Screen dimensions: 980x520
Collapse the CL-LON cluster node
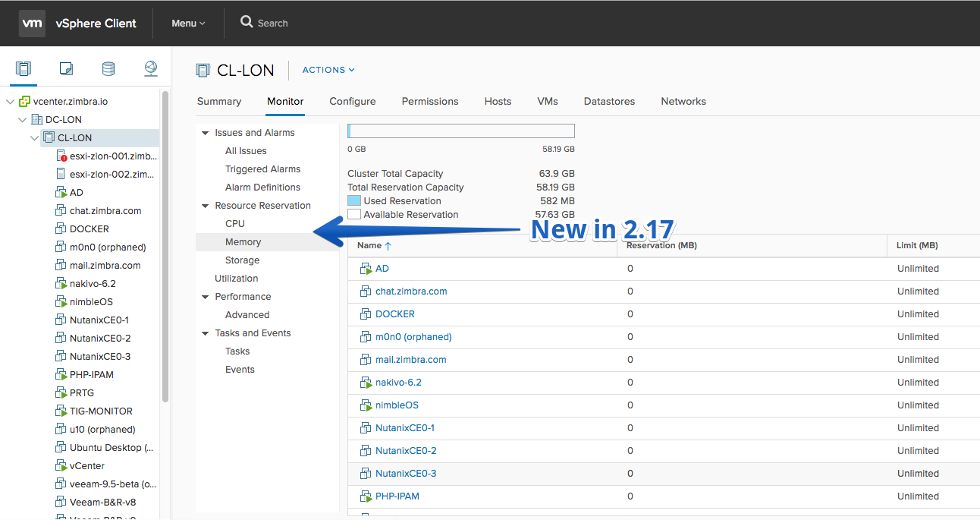[35, 138]
